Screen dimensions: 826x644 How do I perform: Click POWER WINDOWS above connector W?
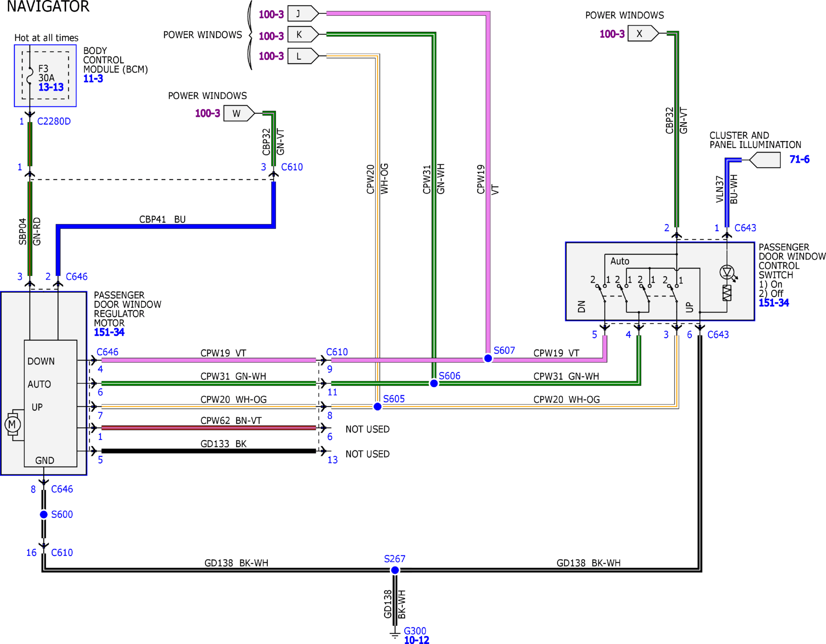(x=207, y=96)
